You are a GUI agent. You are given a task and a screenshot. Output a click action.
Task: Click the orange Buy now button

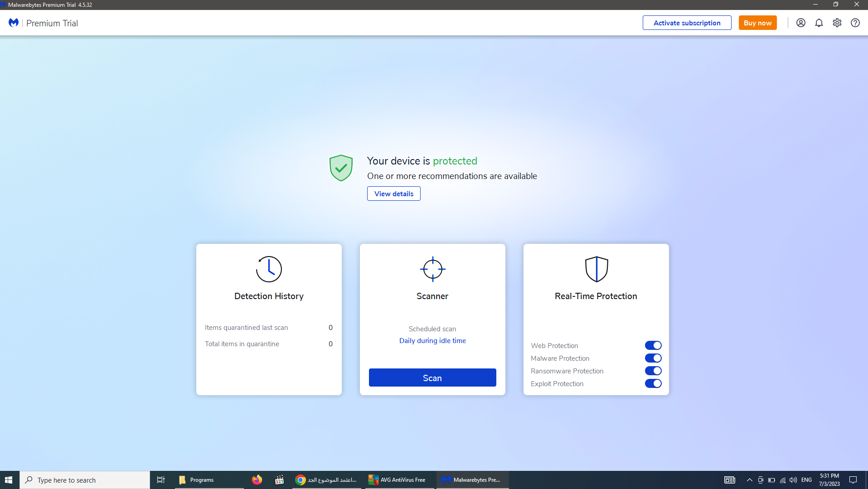tap(757, 23)
